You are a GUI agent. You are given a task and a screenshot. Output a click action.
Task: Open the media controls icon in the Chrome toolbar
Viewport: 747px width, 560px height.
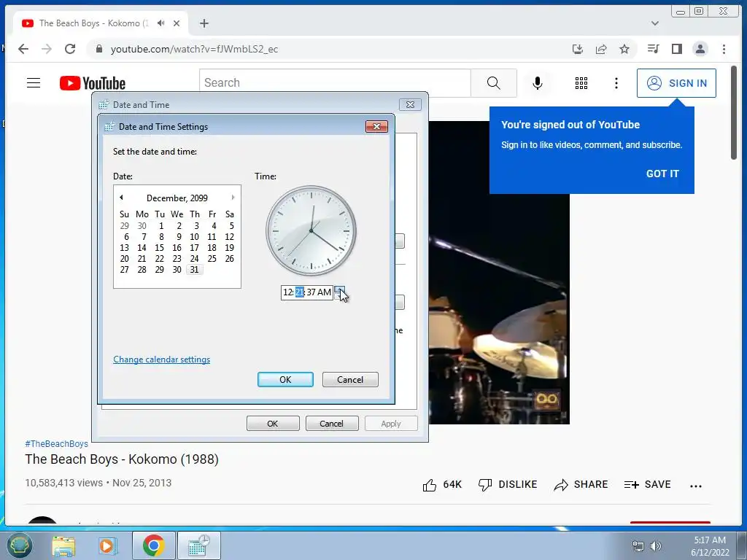tap(653, 49)
